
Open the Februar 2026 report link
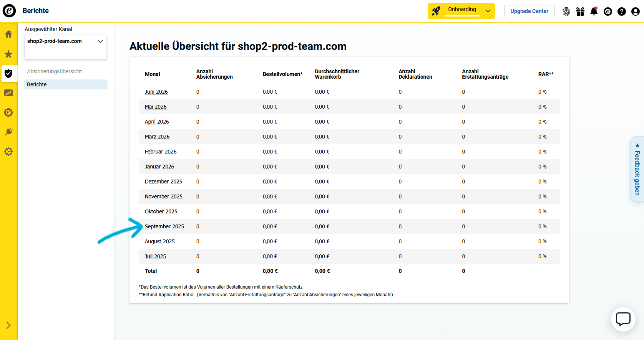coord(161,152)
